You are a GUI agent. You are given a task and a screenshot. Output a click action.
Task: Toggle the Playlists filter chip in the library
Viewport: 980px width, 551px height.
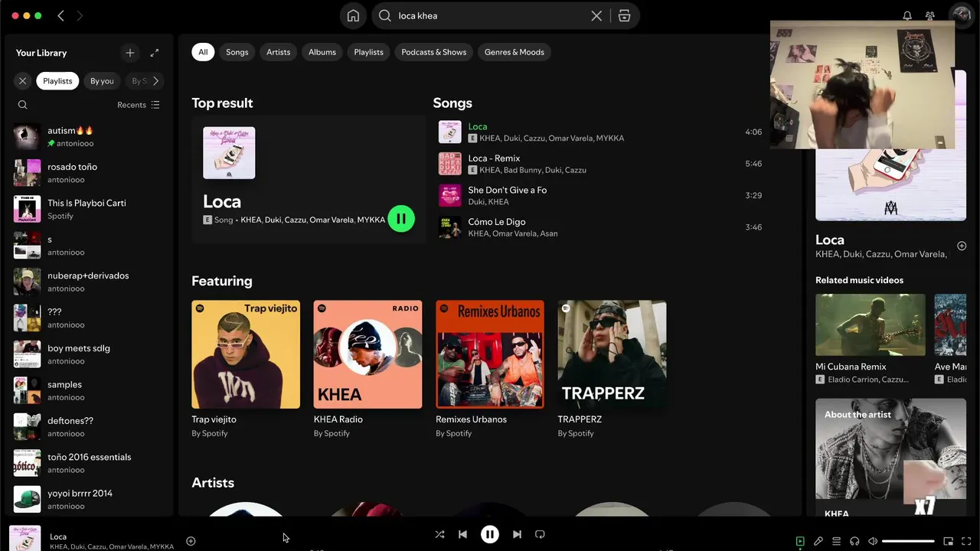coord(57,81)
